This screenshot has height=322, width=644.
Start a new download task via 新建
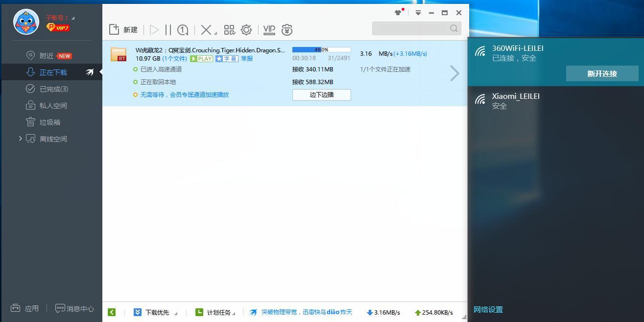coord(123,29)
